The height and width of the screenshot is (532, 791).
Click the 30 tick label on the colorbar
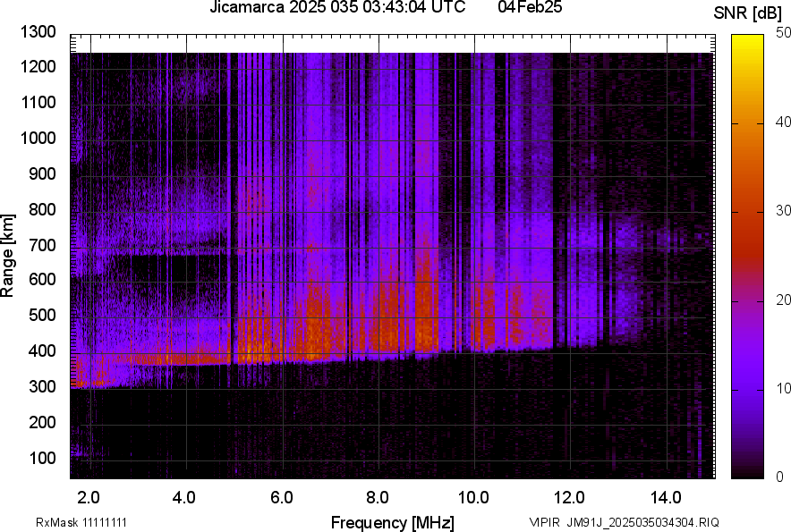tap(784, 211)
